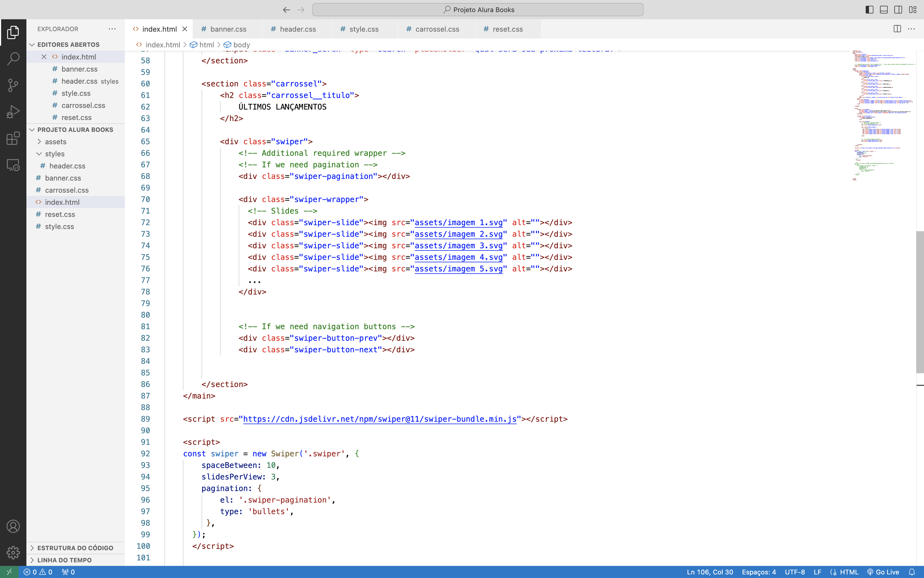Collapse the styles folder

click(76, 154)
